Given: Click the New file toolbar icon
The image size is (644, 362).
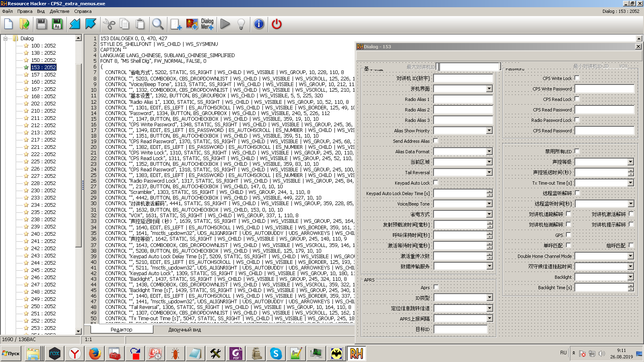Looking at the screenshot, I should coord(8,24).
